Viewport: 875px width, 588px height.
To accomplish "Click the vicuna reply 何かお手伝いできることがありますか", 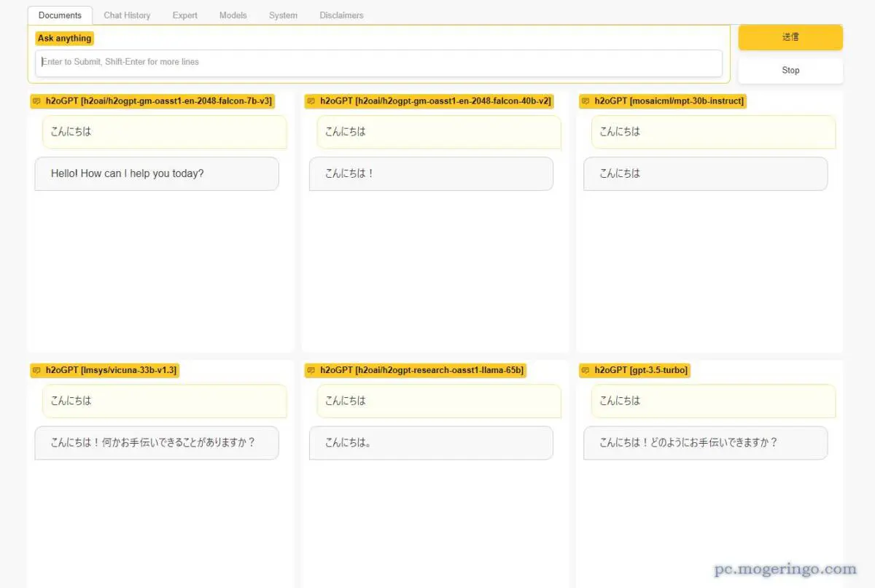I will 157,443.
